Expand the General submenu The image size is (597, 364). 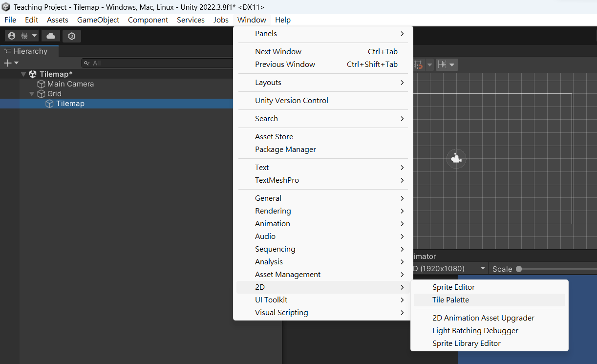[x=323, y=198]
